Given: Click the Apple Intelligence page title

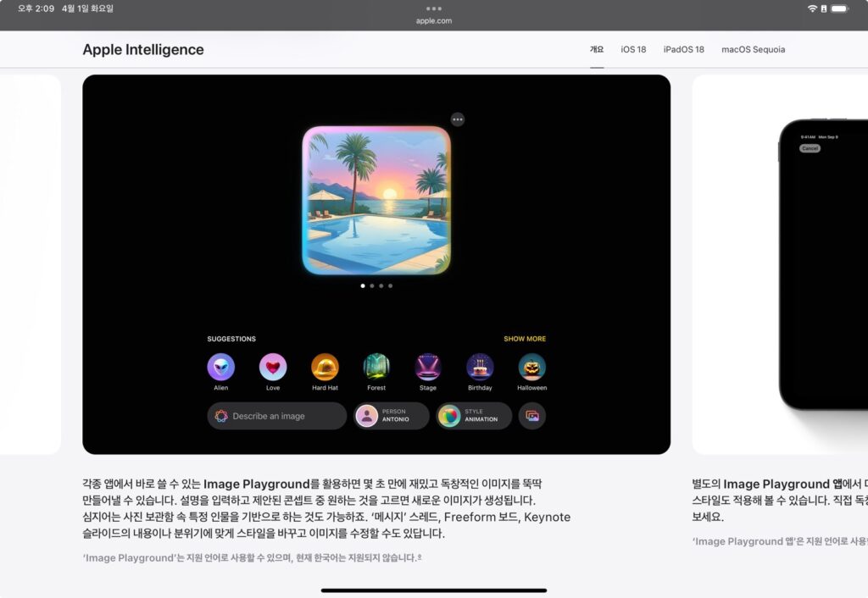Looking at the screenshot, I should pos(142,49).
